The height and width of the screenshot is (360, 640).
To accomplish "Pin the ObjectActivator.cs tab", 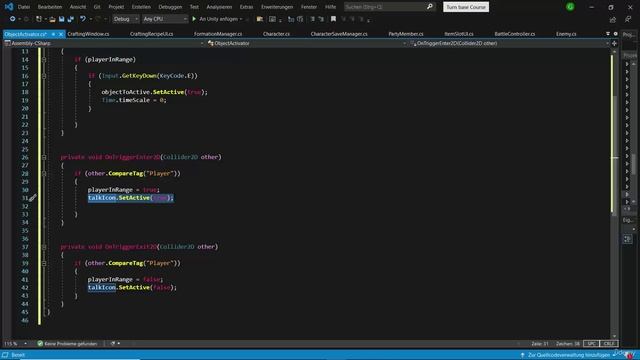I will point(53,34).
